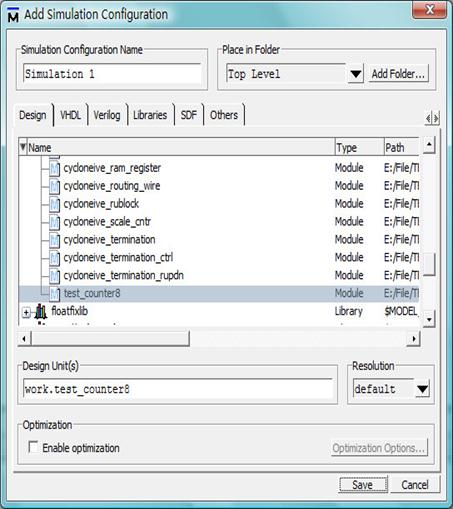Screen dimensions: 453x509
Task: Click the floatfixlib library icon
Action: pos(41,311)
